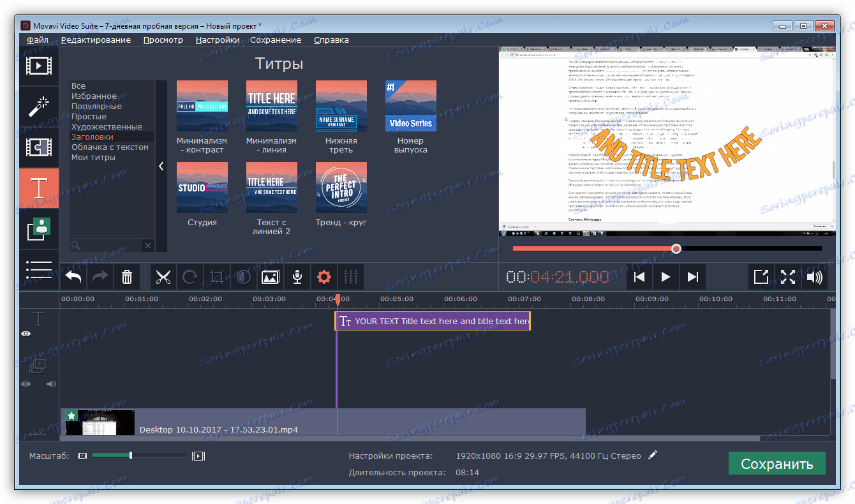Click the green Сохранить button
The width and height of the screenshot is (855, 504).
pyautogui.click(x=777, y=463)
